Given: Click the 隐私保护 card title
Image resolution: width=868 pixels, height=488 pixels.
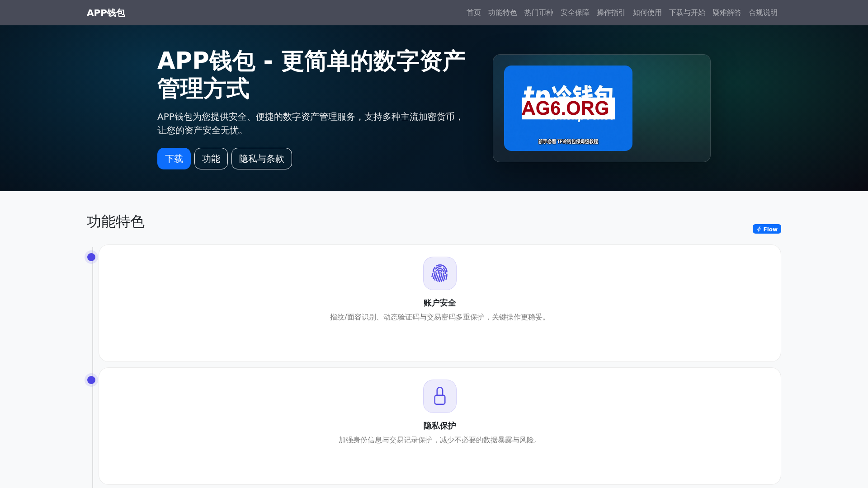Looking at the screenshot, I should [x=440, y=426].
